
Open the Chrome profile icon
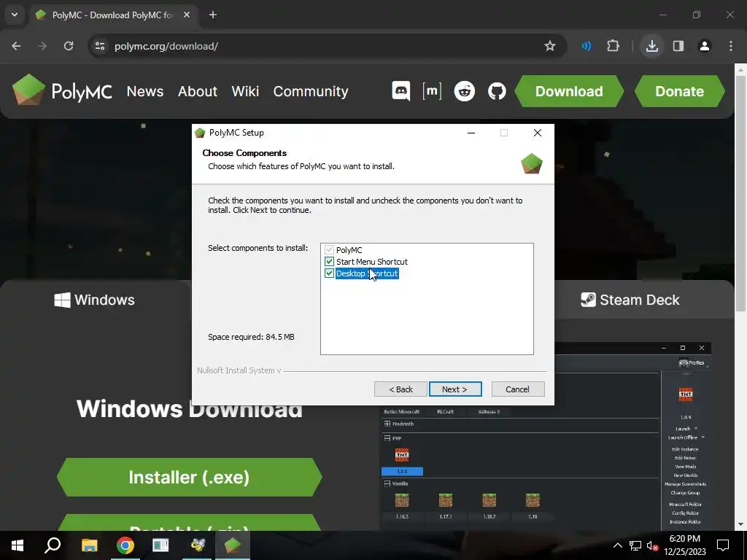705,46
